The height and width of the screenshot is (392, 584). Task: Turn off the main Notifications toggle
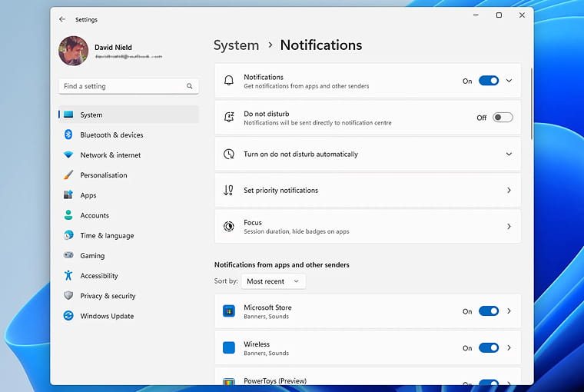tap(488, 81)
